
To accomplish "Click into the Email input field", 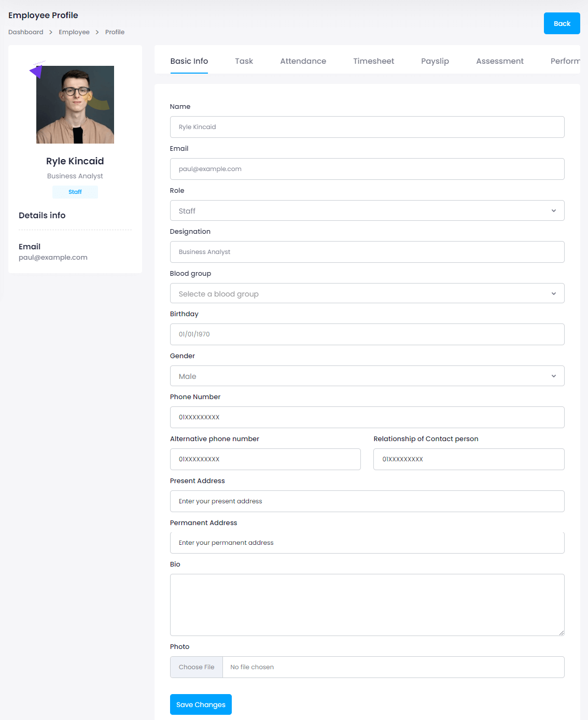I will (367, 169).
